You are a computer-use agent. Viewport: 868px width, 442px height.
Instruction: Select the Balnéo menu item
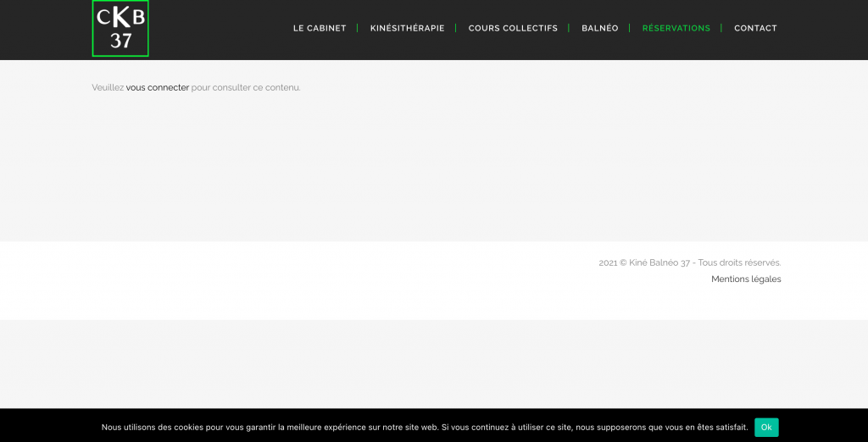point(599,28)
